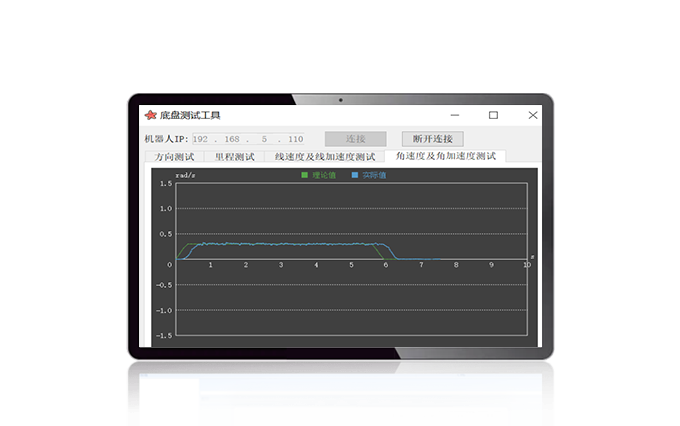Click the first IP octet field 192
This screenshot has width=680, height=426.
(202, 139)
